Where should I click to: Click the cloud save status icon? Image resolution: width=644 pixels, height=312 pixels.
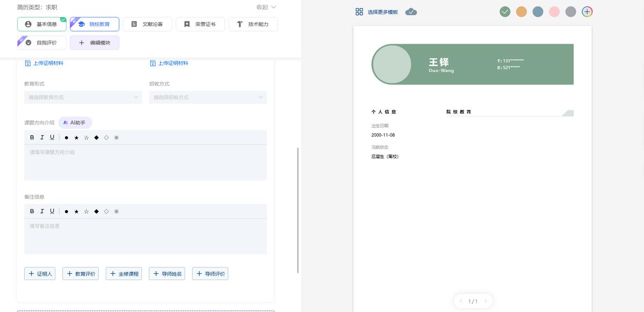click(x=411, y=12)
